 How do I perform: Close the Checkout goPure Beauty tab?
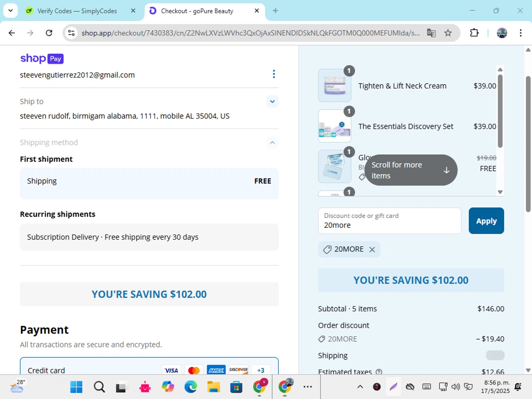coord(257,11)
